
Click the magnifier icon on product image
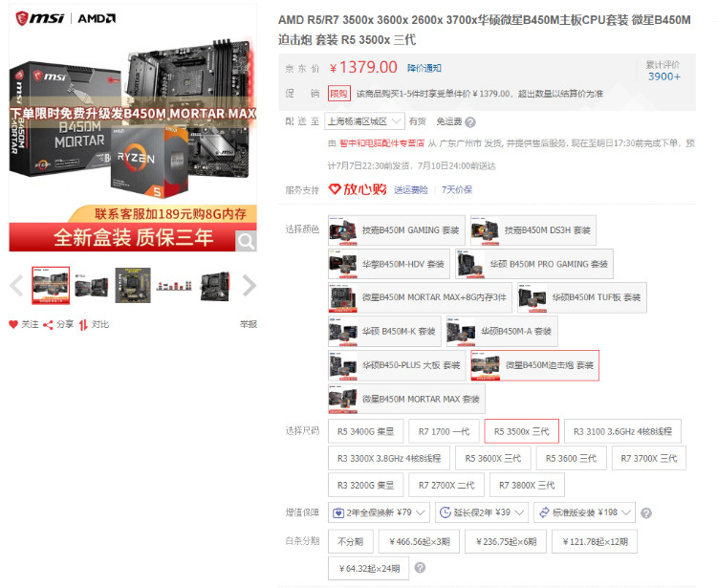point(246,241)
